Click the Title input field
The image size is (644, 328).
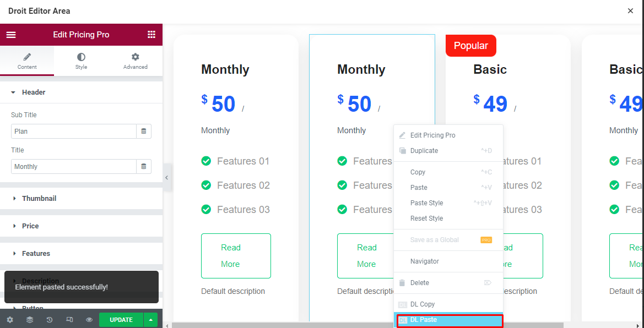click(x=74, y=167)
